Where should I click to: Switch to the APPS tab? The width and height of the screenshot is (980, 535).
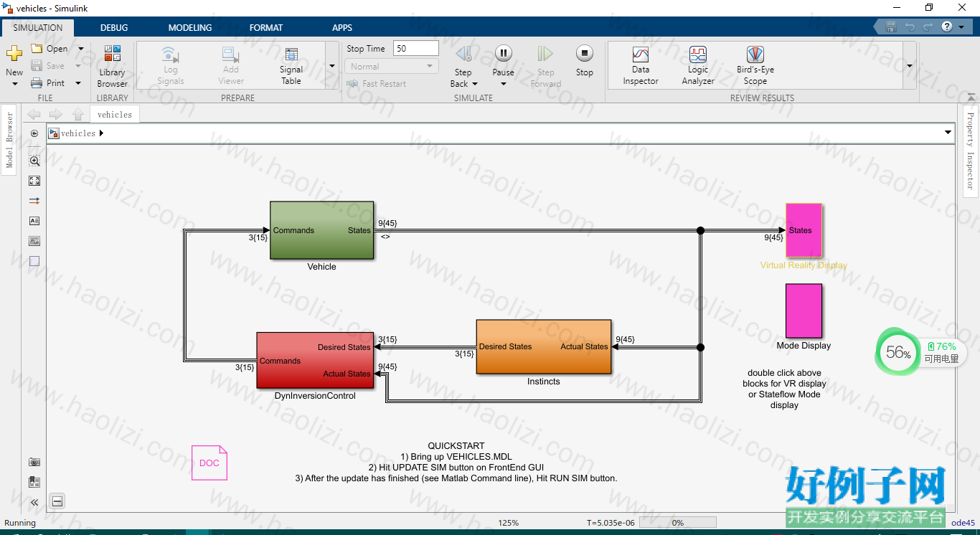[342, 28]
